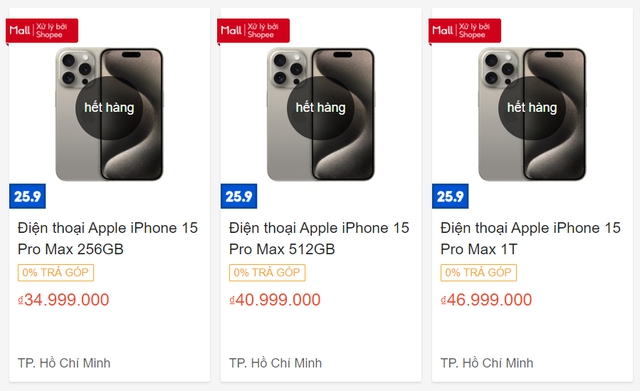Image resolution: width=640 pixels, height=391 pixels.
Task: Open iPhone 15 Pro Max 256GB product image
Action: tap(109, 114)
